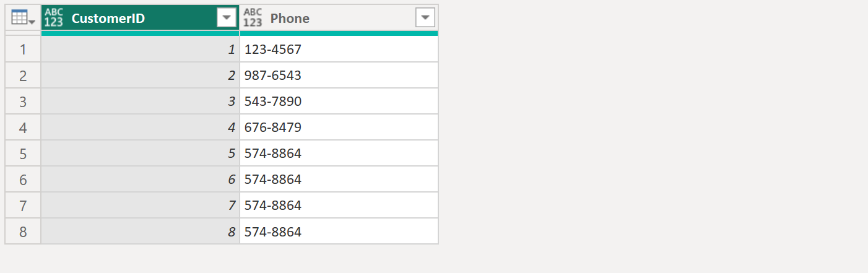Click CustomerID cell with value 3
Image resolution: width=868 pixels, height=273 pixels.
(140, 102)
